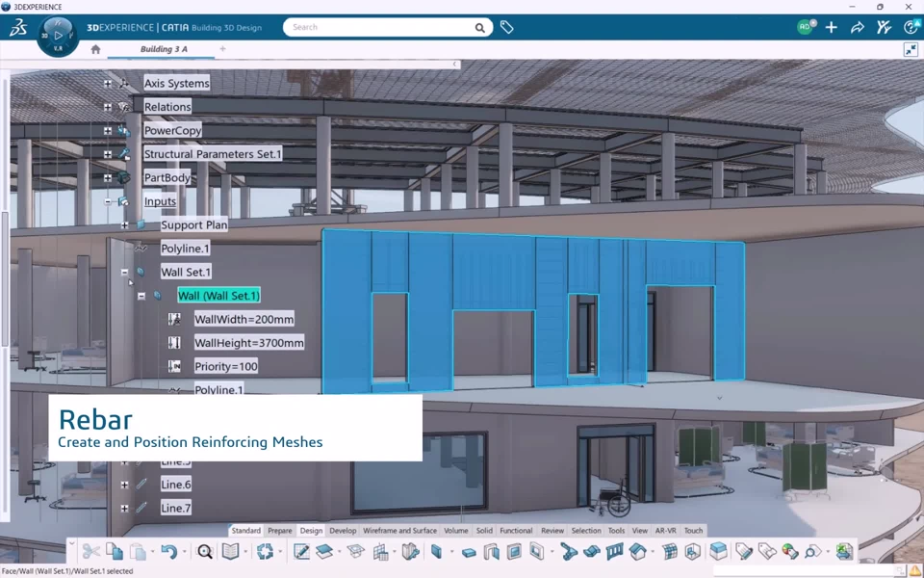Click the tag search magnifier icon
The height and width of the screenshot is (578, 924).
pyautogui.click(x=812, y=551)
